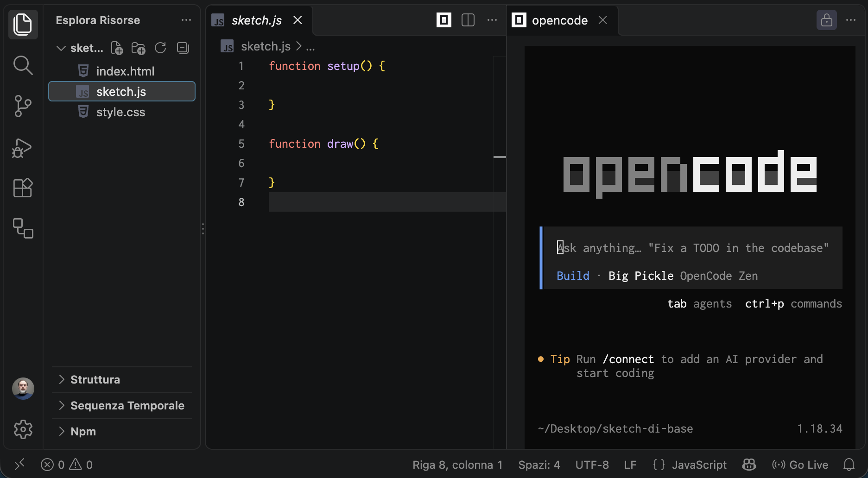Image resolution: width=868 pixels, height=478 pixels.
Task: Open the remote window indicator in status bar
Action: tap(19, 464)
